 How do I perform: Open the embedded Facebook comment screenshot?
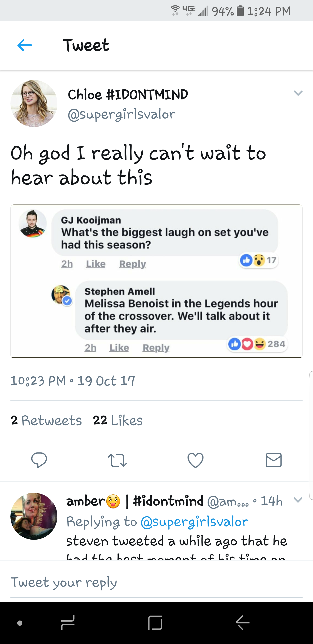pos(156,281)
